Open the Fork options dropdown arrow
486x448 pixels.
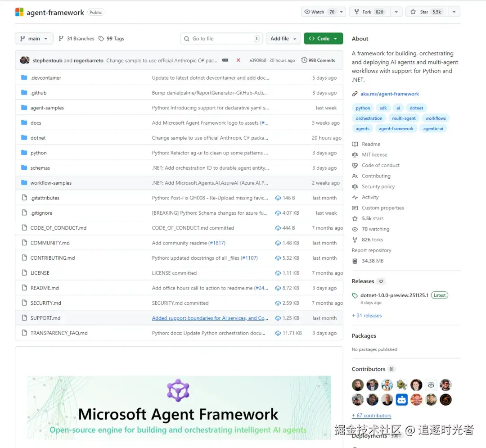[396, 12]
